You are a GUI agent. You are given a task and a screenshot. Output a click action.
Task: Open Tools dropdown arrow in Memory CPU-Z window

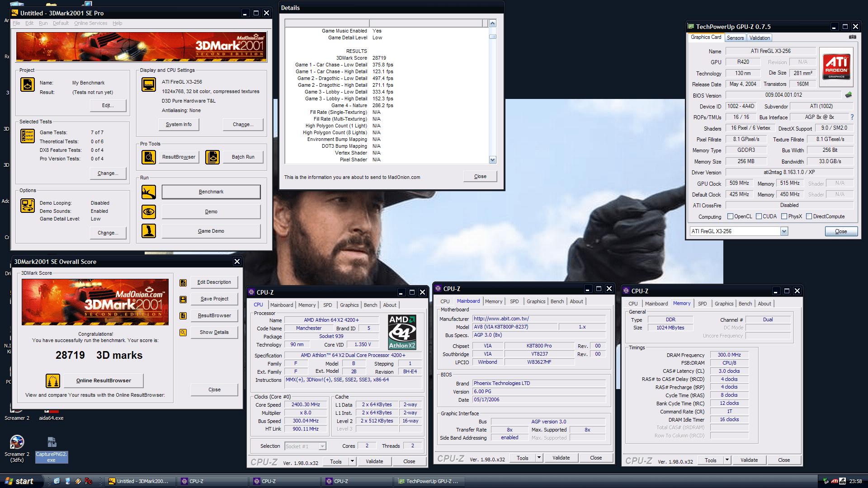(x=727, y=460)
